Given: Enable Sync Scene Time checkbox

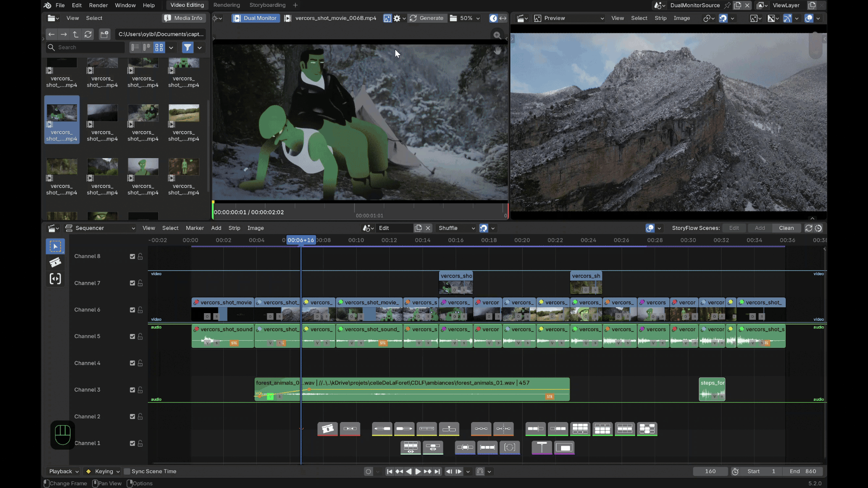Looking at the screenshot, I should tap(127, 471).
